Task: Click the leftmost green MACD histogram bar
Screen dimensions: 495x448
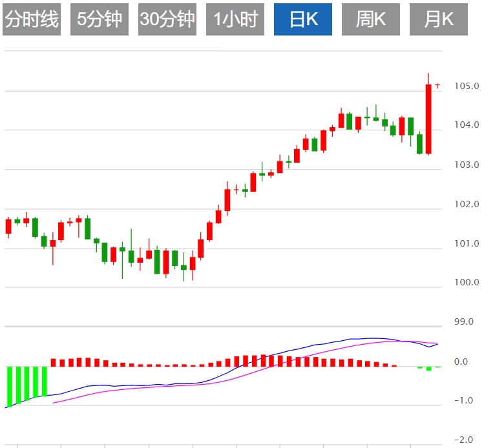Action: (10, 386)
